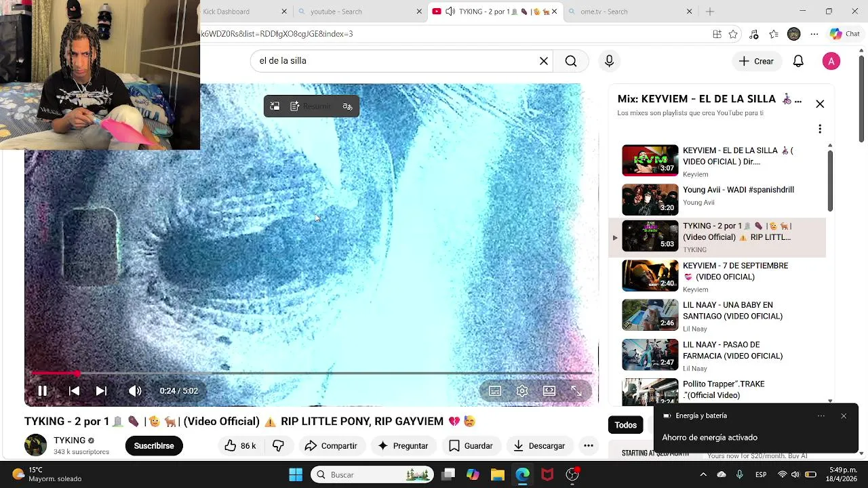Open a new browser tab

[710, 12]
